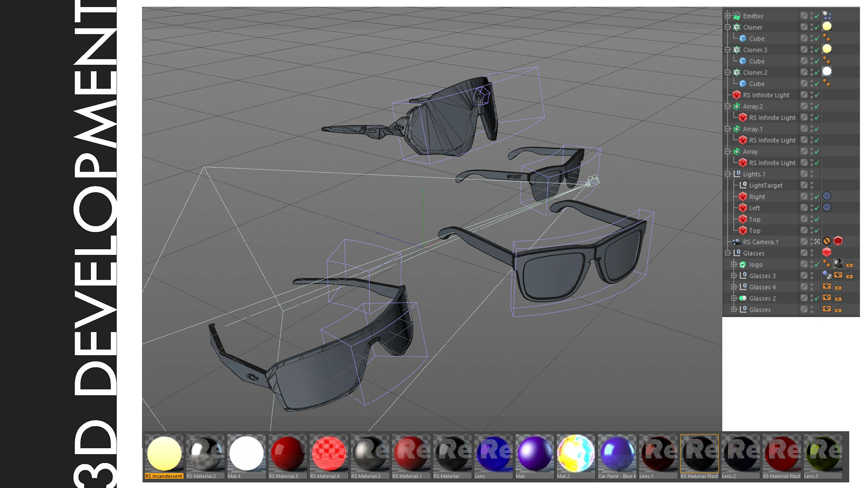Click the target tag on Right light
Viewport: 868px width, 488px height.
[x=827, y=196]
